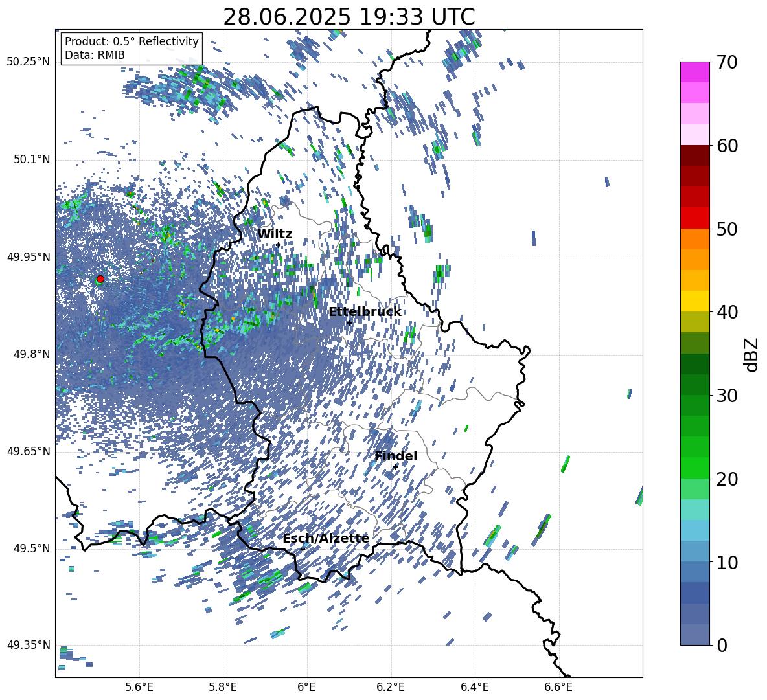
Task: Click the 6.4°E longitude tick label
Action: pyautogui.click(x=474, y=688)
